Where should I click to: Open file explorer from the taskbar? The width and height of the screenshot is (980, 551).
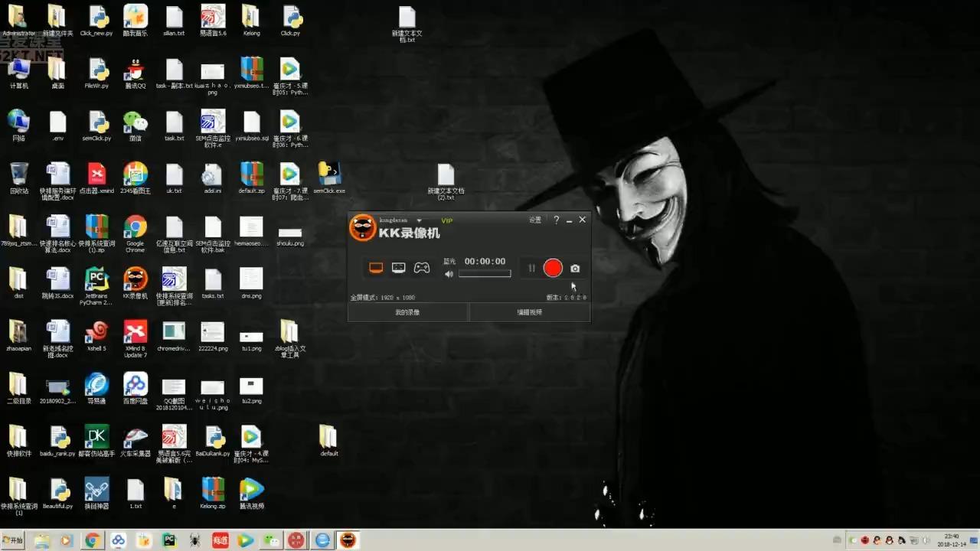[x=41, y=540]
